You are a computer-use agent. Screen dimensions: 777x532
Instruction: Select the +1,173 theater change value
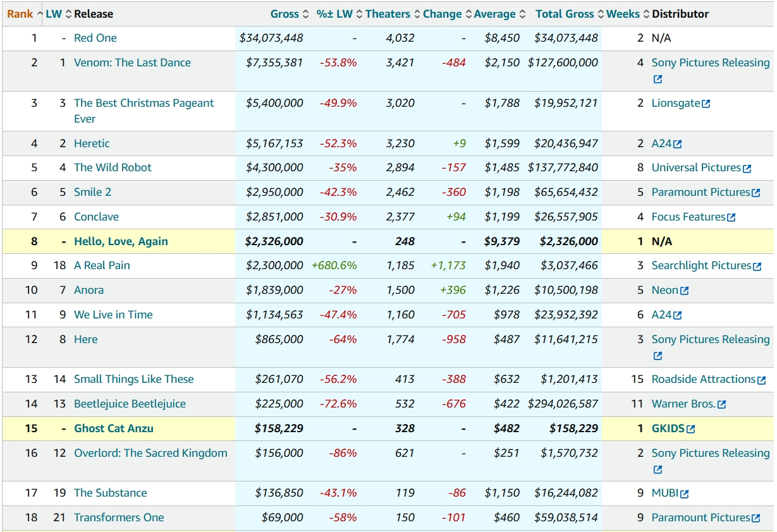tap(448, 265)
